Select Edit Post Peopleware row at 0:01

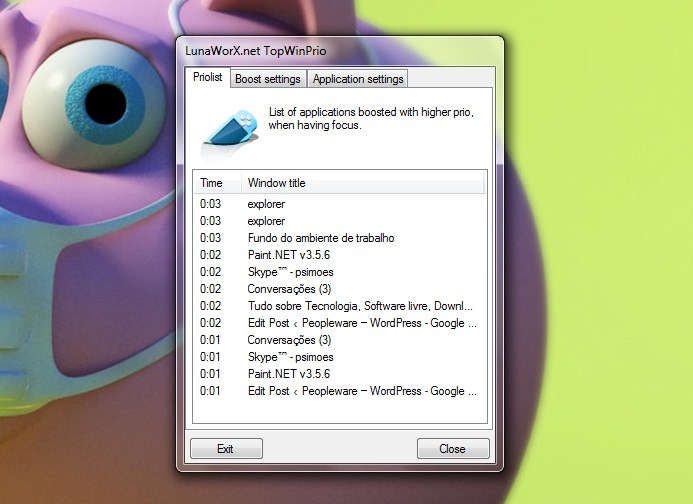click(339, 391)
